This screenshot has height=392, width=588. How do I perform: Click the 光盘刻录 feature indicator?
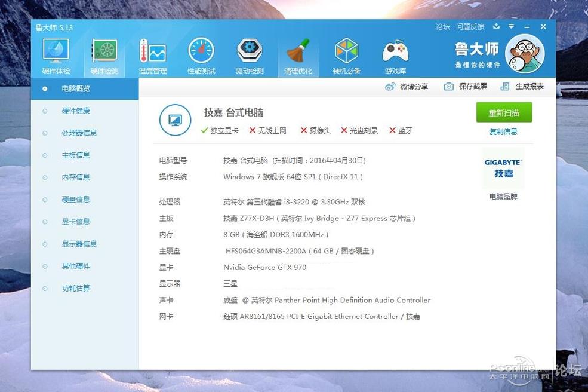pyautogui.click(x=359, y=131)
